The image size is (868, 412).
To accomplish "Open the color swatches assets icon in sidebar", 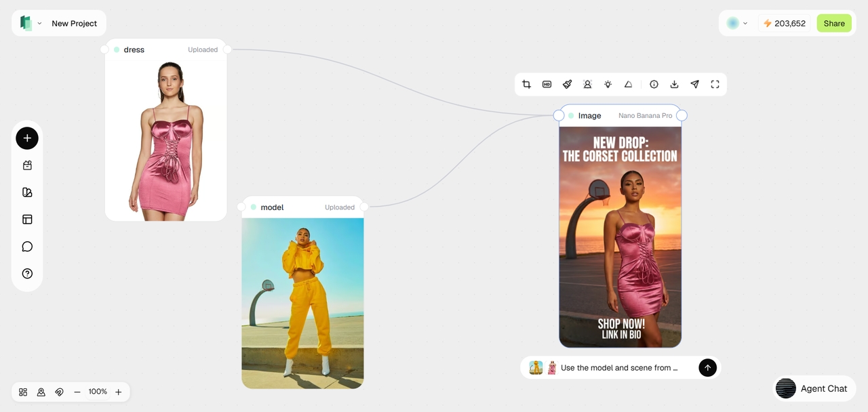I will click(27, 192).
